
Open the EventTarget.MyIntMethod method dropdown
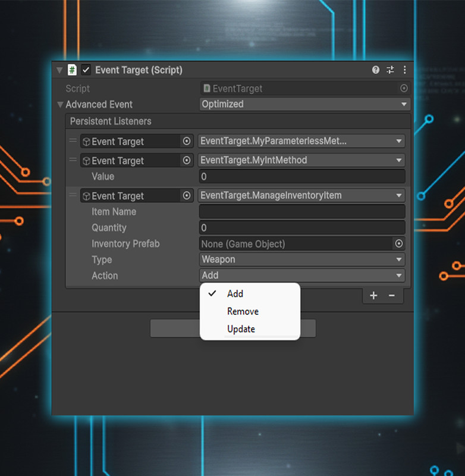coord(301,160)
